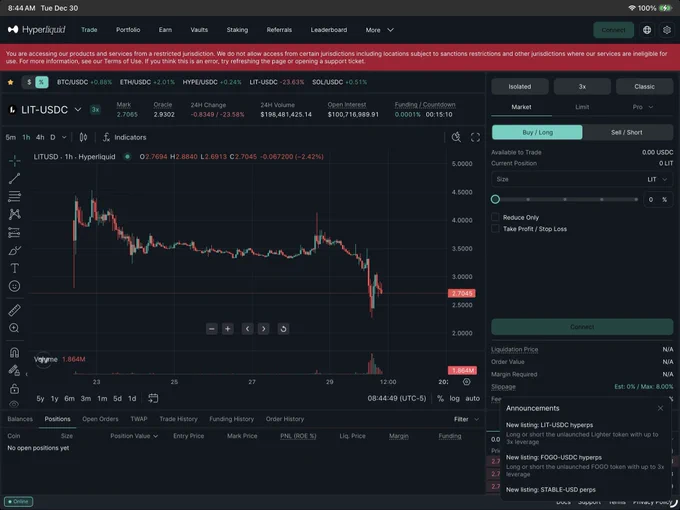Open the Vaults page

[x=199, y=30]
